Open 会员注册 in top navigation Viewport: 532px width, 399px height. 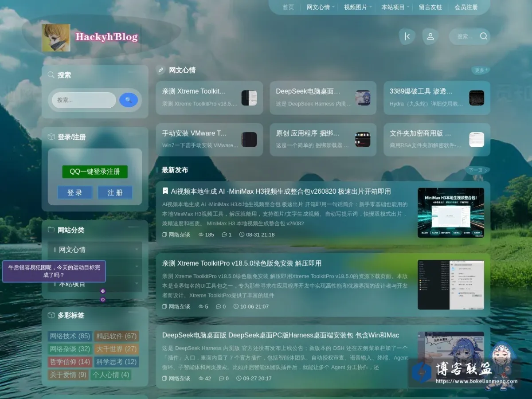[466, 7]
